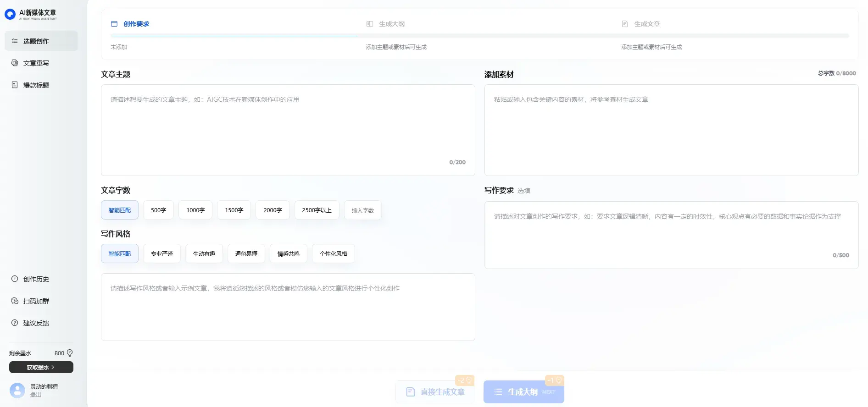Open 创作历史 history page

(36, 279)
